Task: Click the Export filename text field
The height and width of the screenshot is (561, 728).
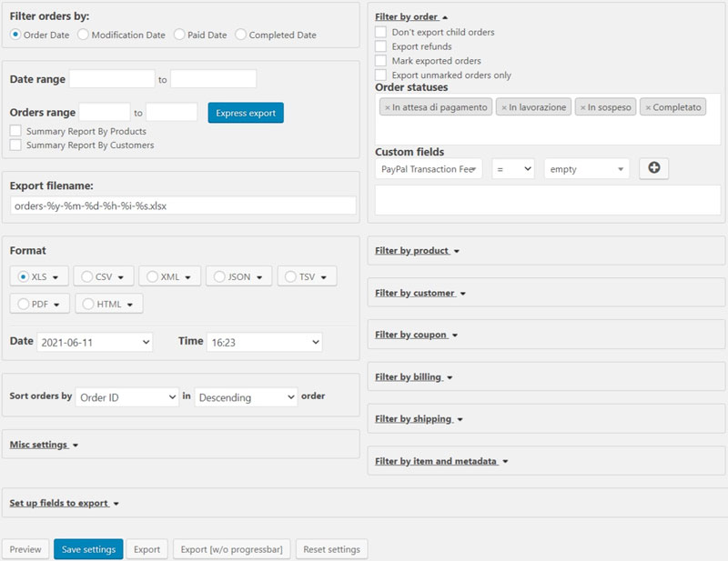Action: pos(183,205)
